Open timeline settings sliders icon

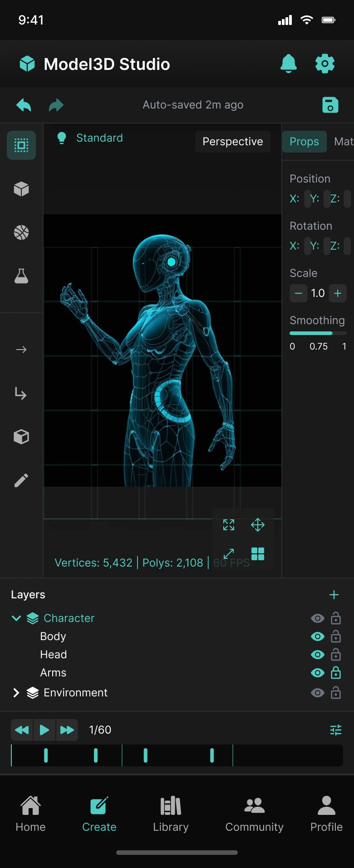pos(335,730)
